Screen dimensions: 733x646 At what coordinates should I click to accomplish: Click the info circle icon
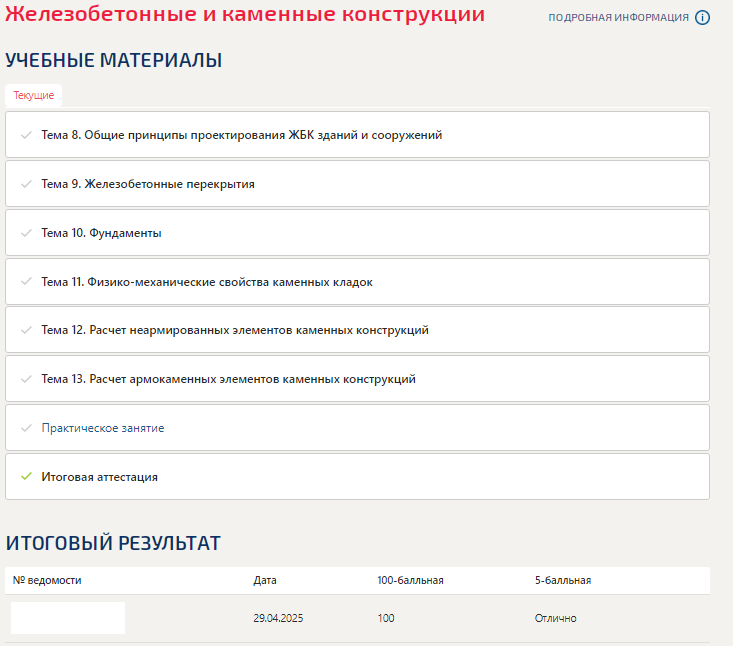click(x=702, y=18)
